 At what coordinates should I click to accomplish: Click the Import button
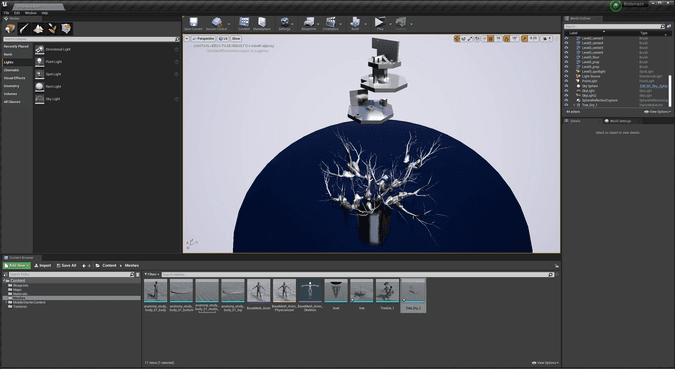tap(43, 266)
